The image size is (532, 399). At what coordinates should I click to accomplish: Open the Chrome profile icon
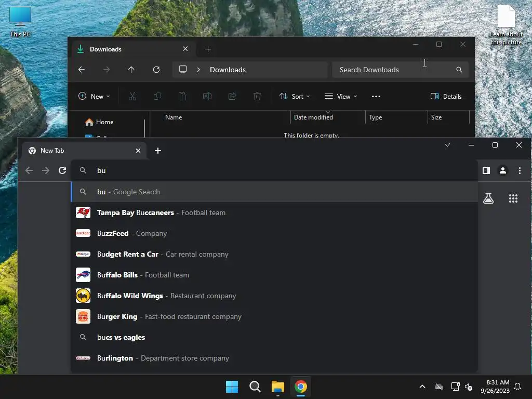pos(503,170)
